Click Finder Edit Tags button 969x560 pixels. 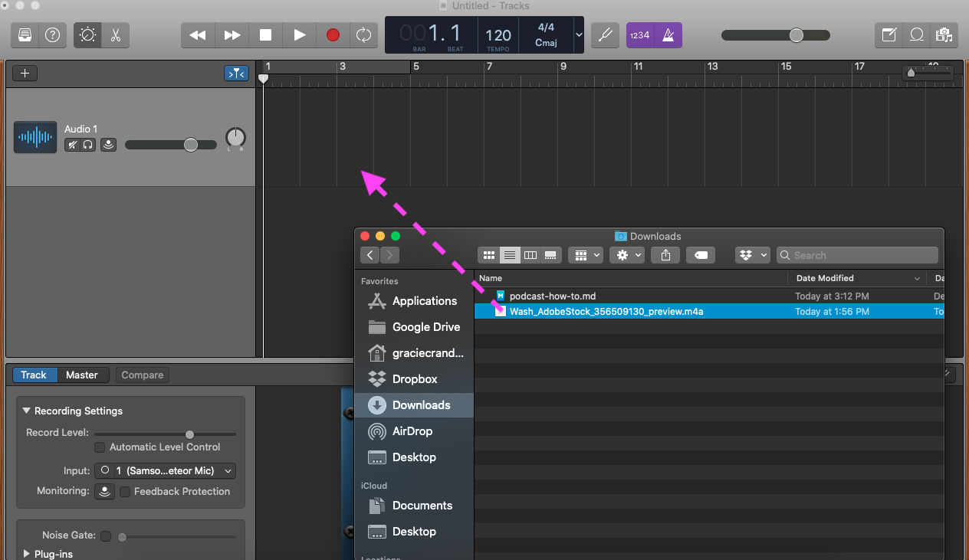pos(701,255)
